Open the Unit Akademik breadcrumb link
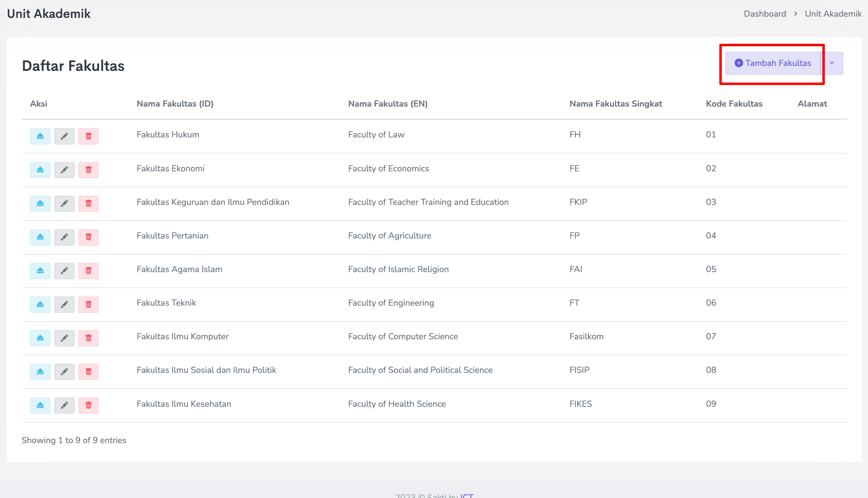Image resolution: width=868 pixels, height=498 pixels. (x=833, y=14)
